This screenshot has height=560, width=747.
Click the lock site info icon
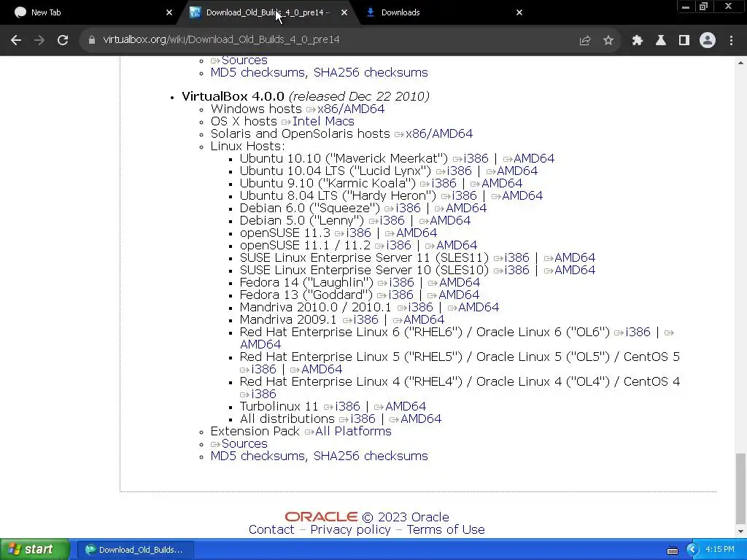(92, 41)
